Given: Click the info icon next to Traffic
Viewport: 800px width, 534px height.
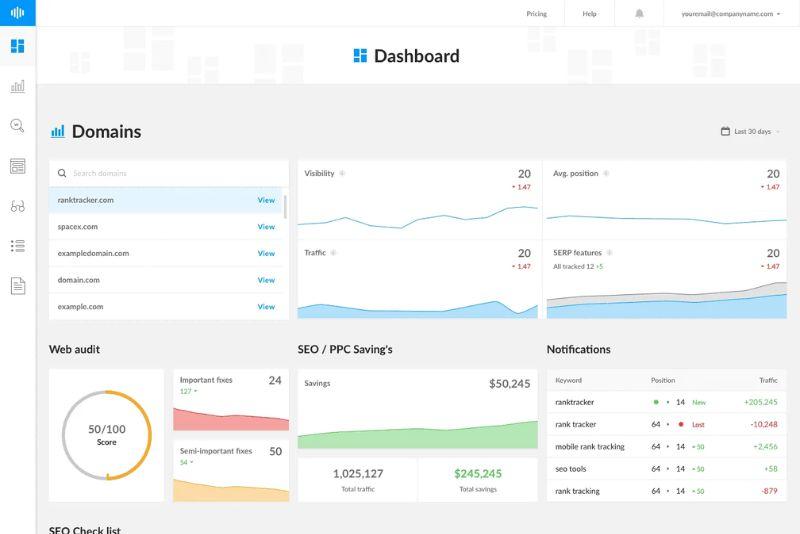Looking at the screenshot, I should tap(333, 252).
